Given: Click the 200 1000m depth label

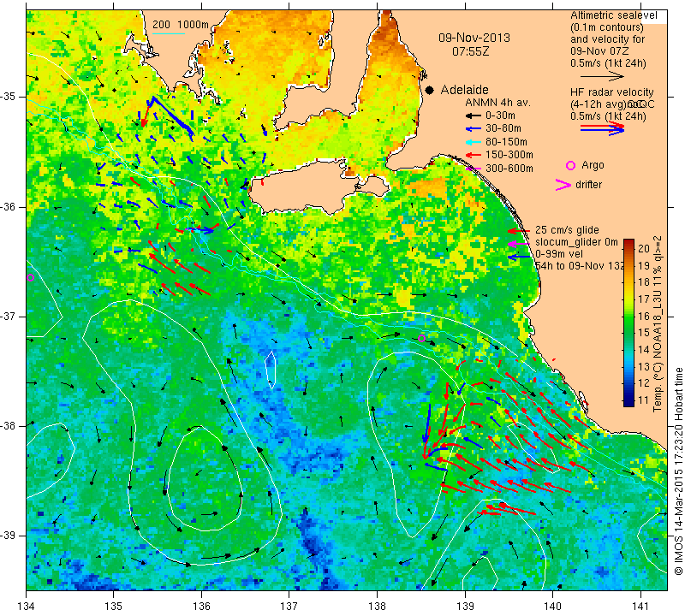Looking at the screenshot, I should point(181,25).
